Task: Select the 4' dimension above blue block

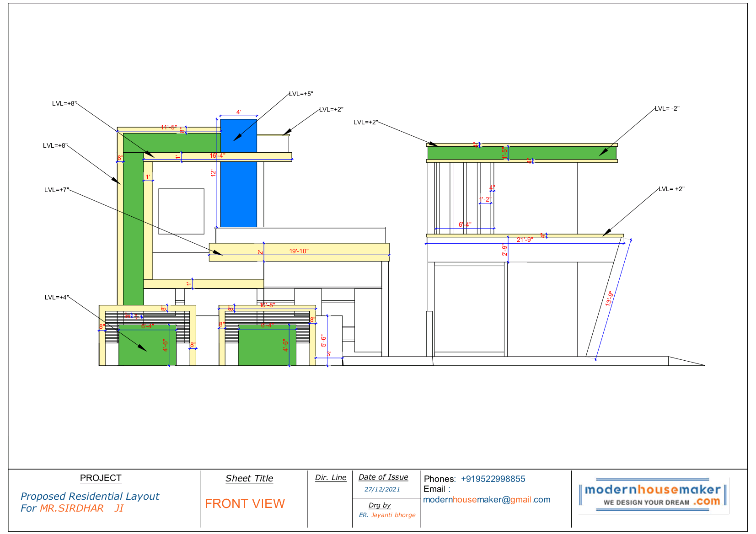Action: pyautogui.click(x=239, y=112)
